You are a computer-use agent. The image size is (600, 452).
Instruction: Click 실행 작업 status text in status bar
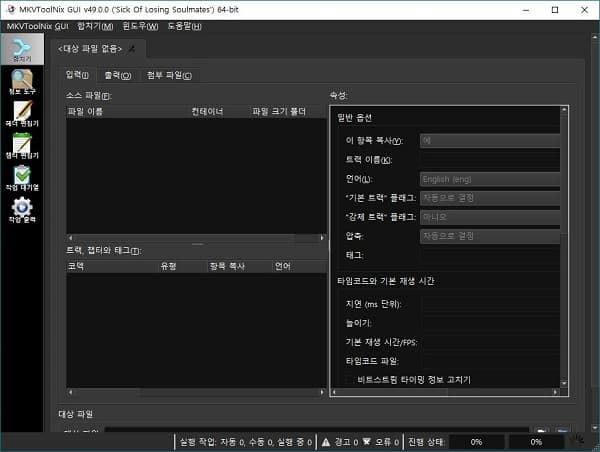[x=246, y=442]
